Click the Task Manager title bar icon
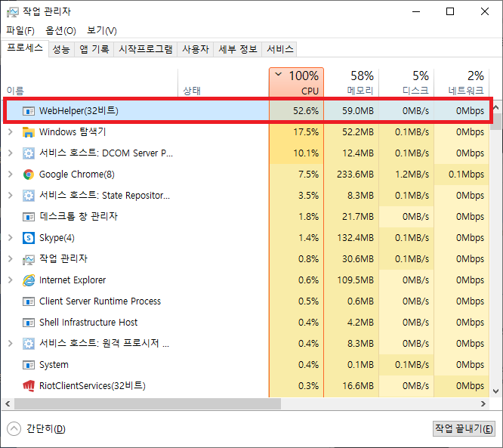 point(12,12)
